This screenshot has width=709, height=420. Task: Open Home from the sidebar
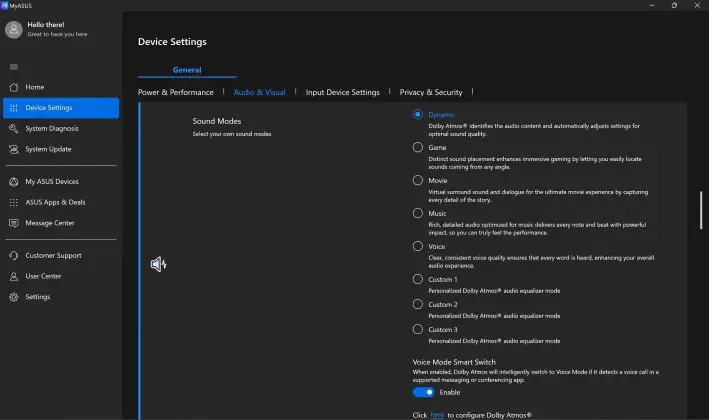click(61, 87)
